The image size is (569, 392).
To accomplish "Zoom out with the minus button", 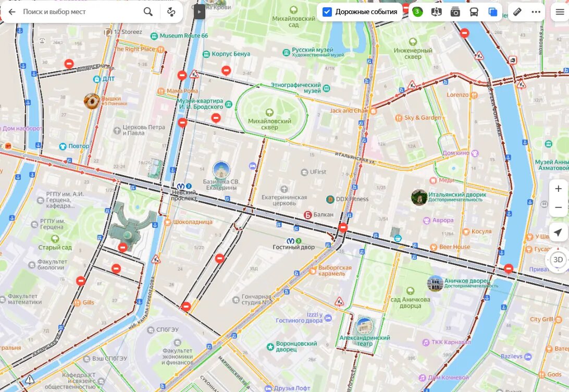I will point(559,207).
